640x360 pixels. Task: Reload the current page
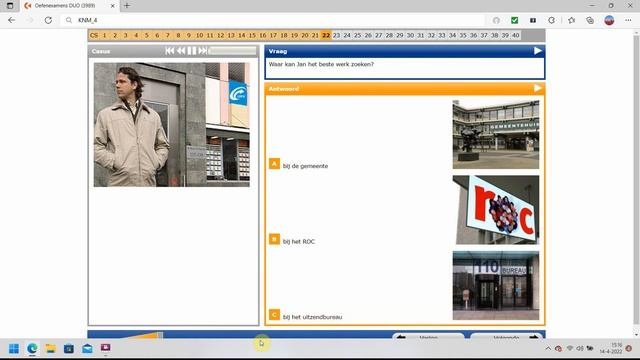(48, 20)
